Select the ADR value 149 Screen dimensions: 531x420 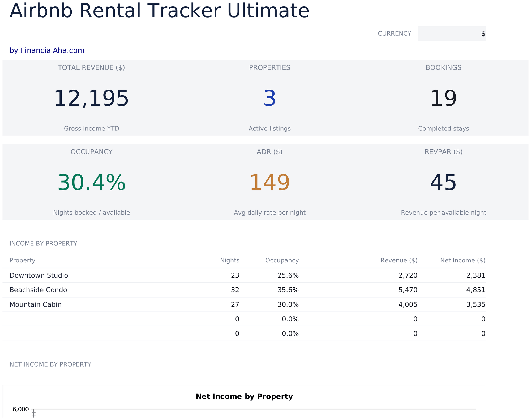(269, 183)
